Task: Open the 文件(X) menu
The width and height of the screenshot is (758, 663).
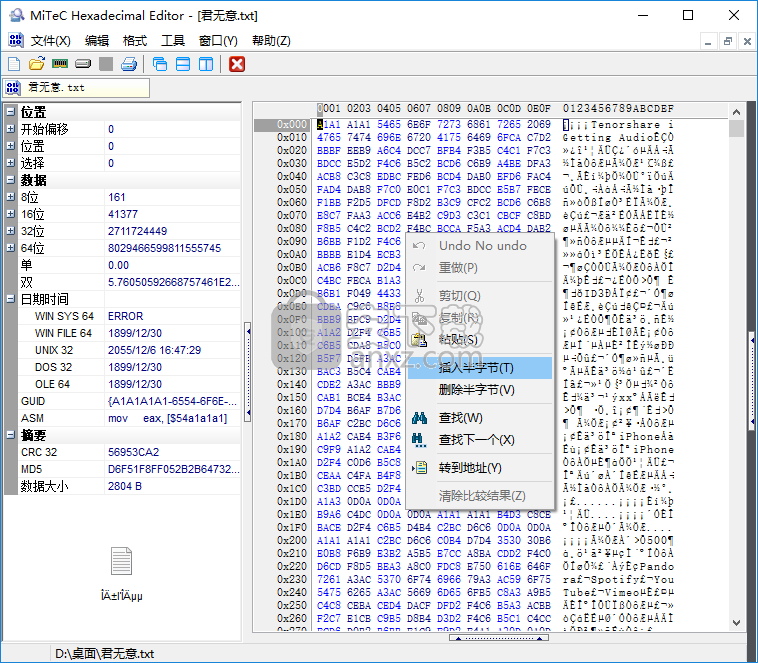Action: pos(50,41)
